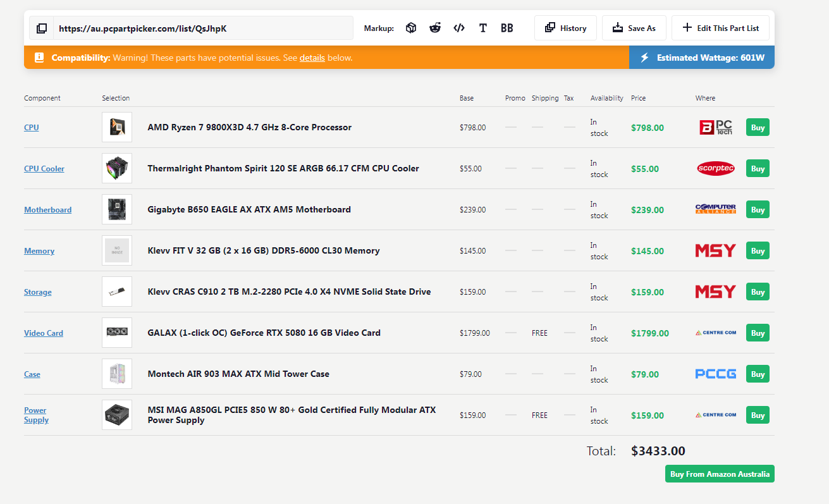829x504 pixels.
Task: Click the Save As button
Action: click(634, 28)
